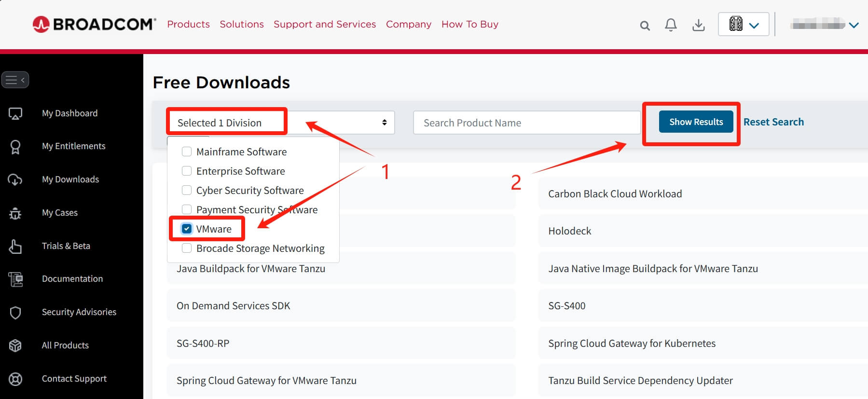
Task: Open Java Buildpack for VMware Tanzu
Action: 341,268
